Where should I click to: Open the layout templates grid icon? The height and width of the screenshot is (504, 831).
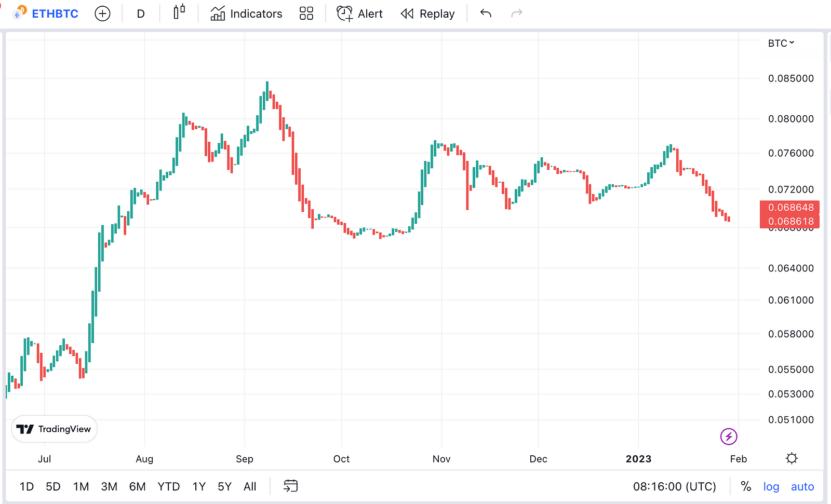(306, 13)
